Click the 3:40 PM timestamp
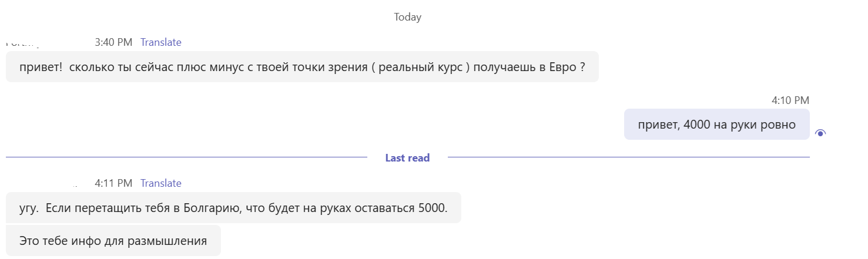The width and height of the screenshot is (868, 259). pos(113,42)
